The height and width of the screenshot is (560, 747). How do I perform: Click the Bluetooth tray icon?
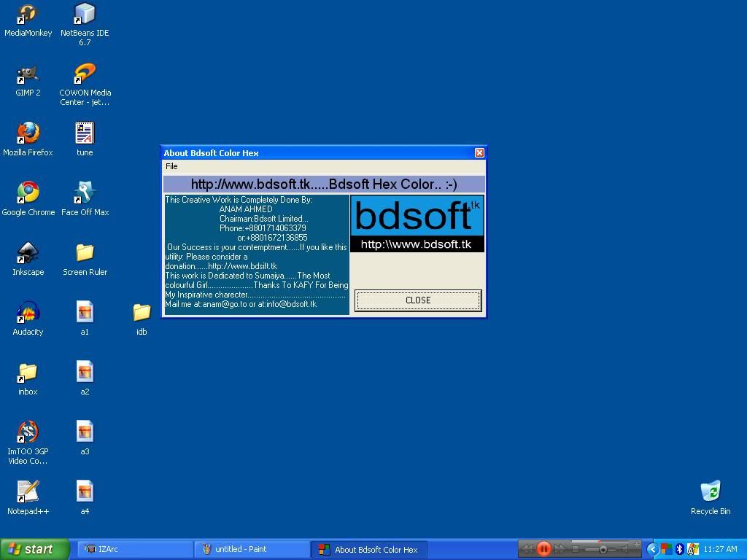point(679,549)
